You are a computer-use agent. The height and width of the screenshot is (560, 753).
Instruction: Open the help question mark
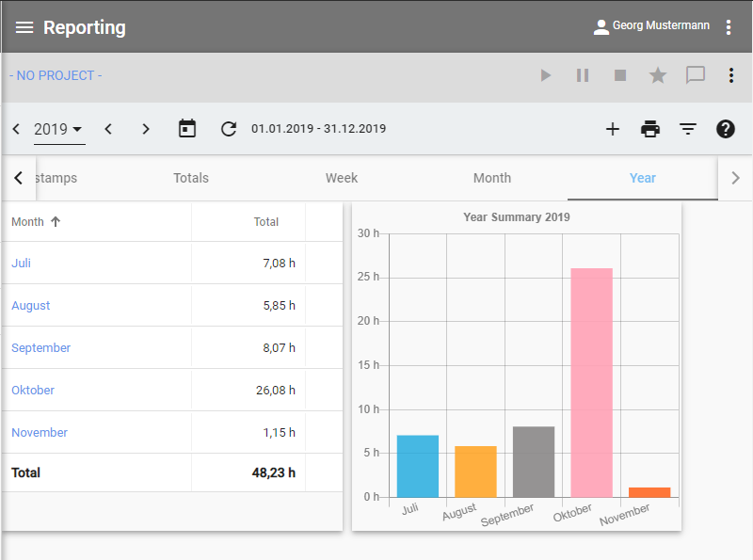726,129
